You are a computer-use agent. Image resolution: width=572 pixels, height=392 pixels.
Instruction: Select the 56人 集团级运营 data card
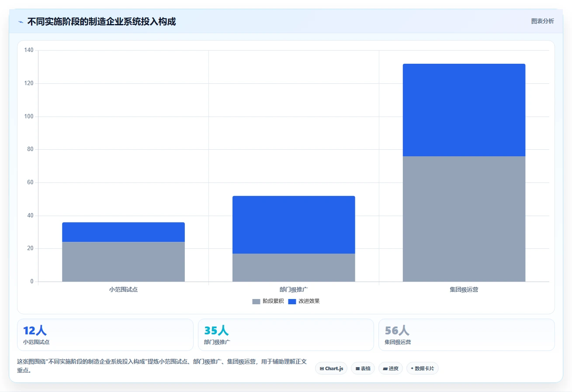tap(467, 335)
